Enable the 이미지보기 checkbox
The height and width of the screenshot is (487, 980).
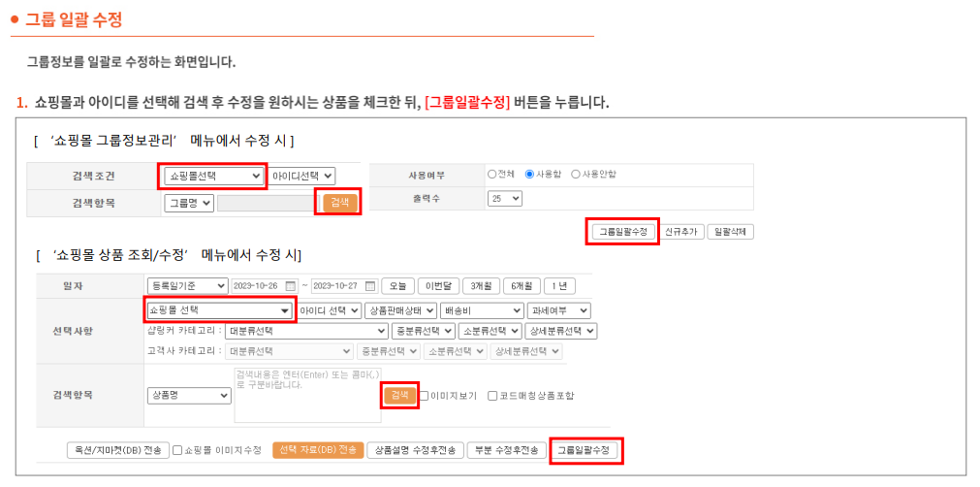[x=425, y=396]
